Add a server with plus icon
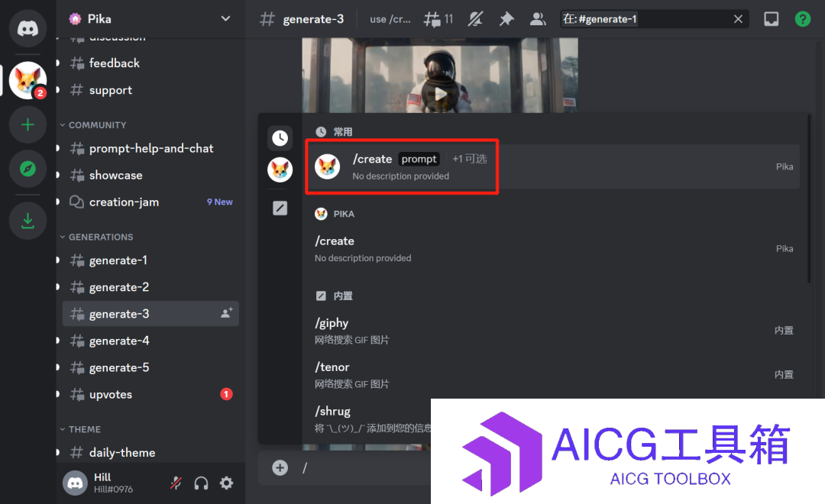825x504 pixels. 27,124
